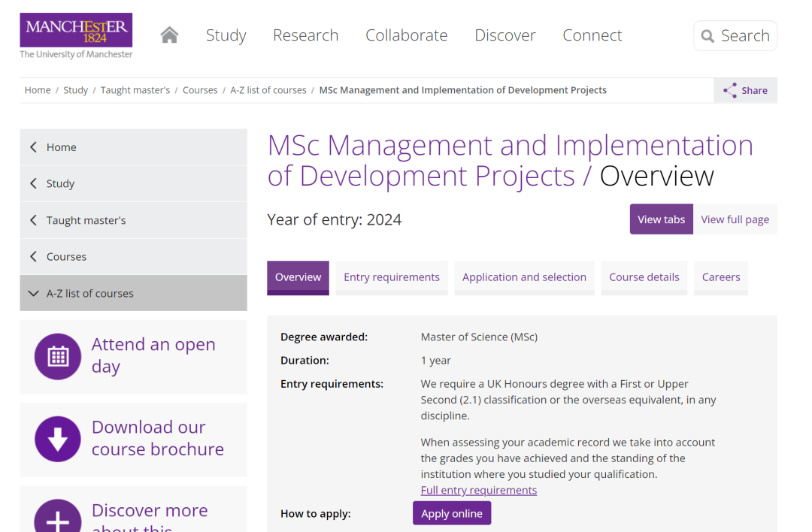Click Courses in the breadcrumb
The height and width of the screenshot is (532, 812).
pyautogui.click(x=200, y=90)
